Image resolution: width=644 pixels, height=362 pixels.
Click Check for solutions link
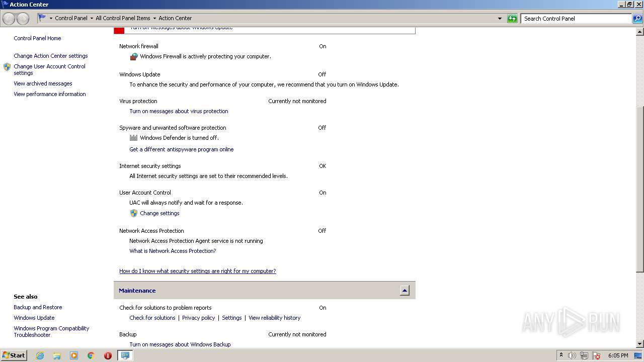coord(152,318)
